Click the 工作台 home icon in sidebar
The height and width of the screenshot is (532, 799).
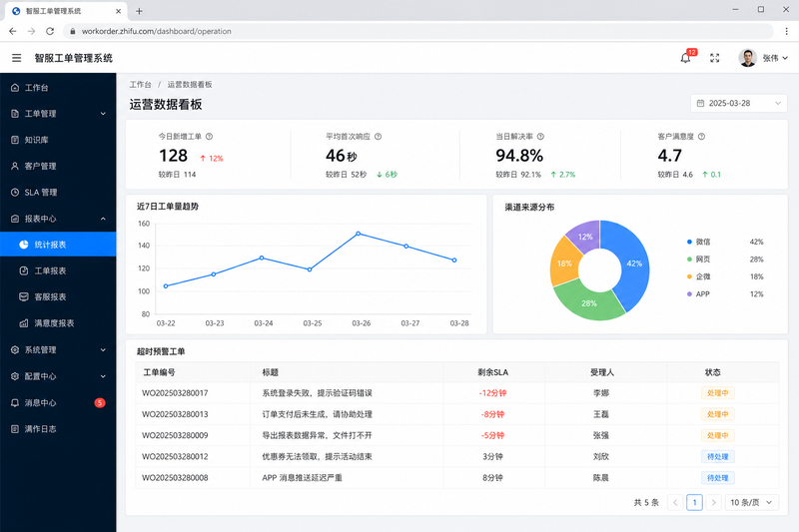15,88
